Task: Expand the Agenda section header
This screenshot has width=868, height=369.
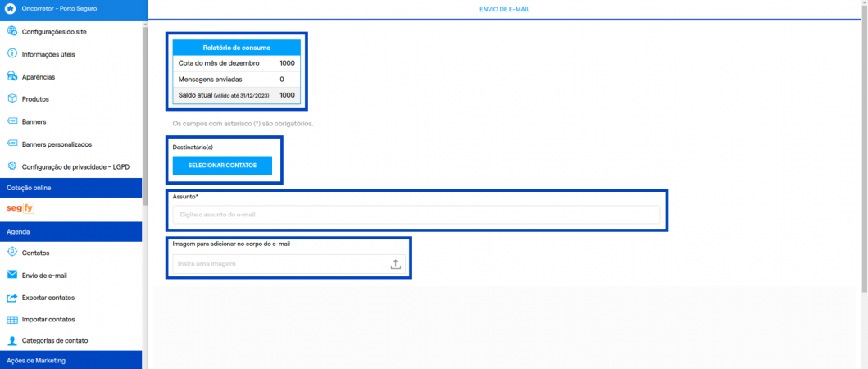Action: tap(70, 231)
